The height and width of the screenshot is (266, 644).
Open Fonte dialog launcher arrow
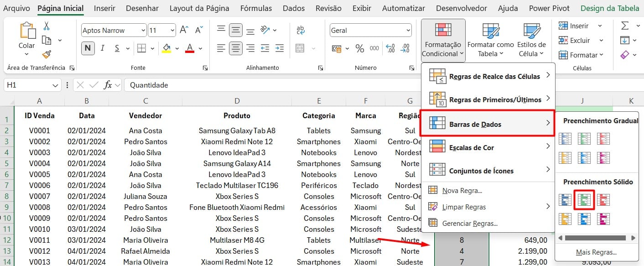tap(205, 68)
